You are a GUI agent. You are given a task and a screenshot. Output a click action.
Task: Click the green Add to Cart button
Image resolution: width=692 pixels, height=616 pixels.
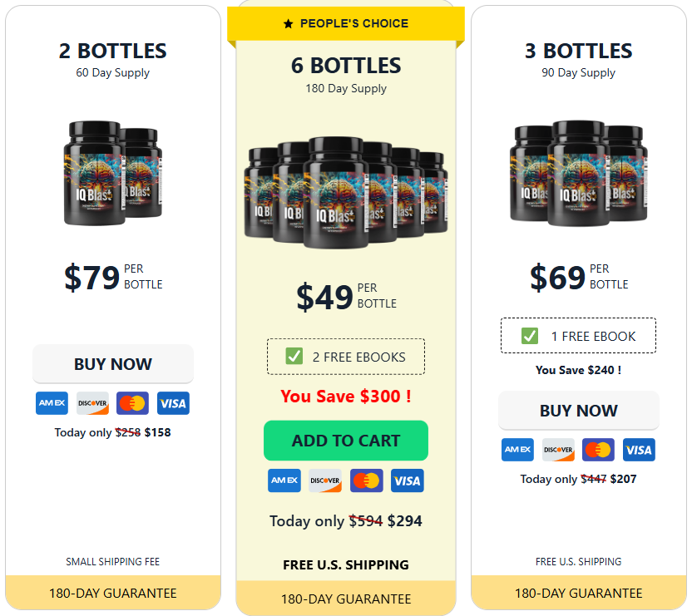point(345,441)
